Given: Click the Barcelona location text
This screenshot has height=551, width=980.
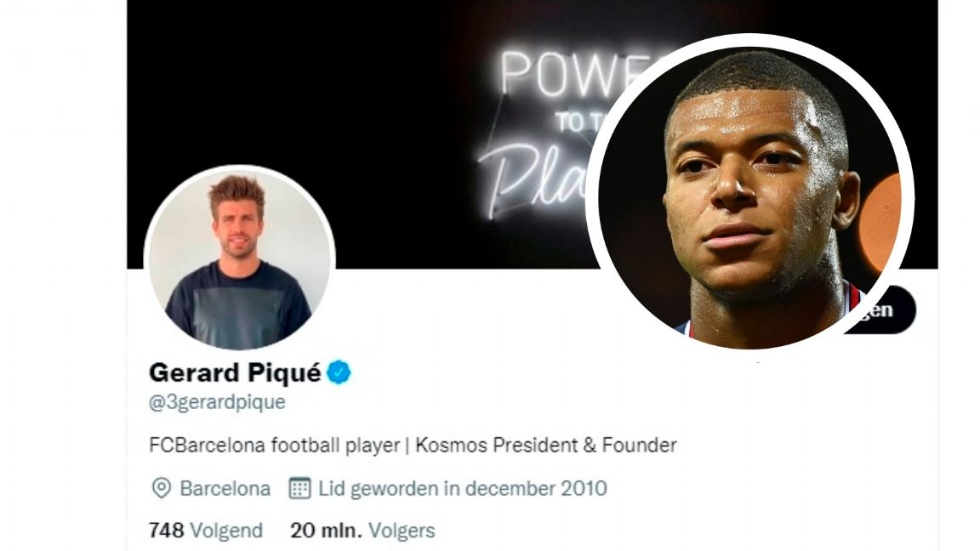Looking at the screenshot, I should pos(225,488).
